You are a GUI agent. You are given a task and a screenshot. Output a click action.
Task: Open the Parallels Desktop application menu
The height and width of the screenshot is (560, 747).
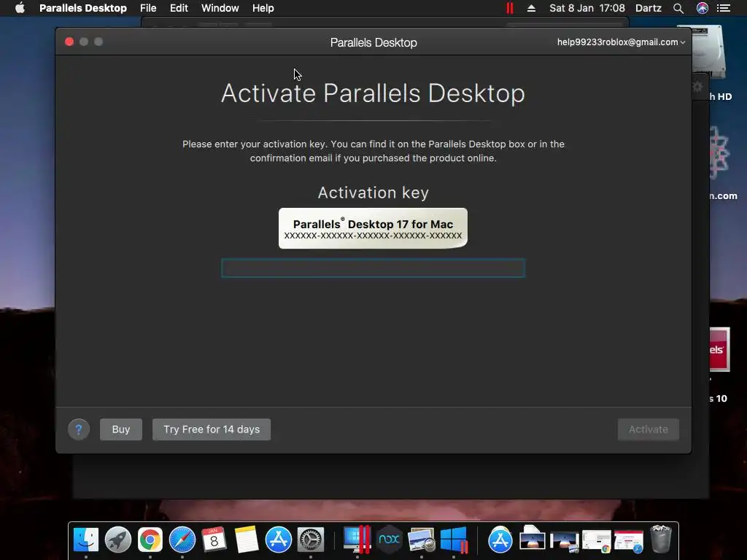tap(83, 8)
